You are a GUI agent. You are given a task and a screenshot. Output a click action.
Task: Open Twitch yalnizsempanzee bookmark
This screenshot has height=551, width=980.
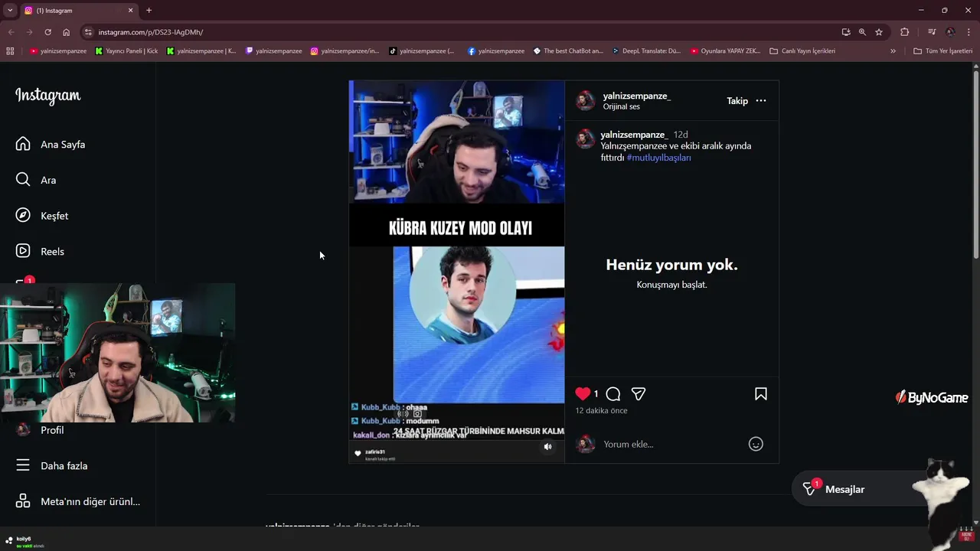(273, 51)
